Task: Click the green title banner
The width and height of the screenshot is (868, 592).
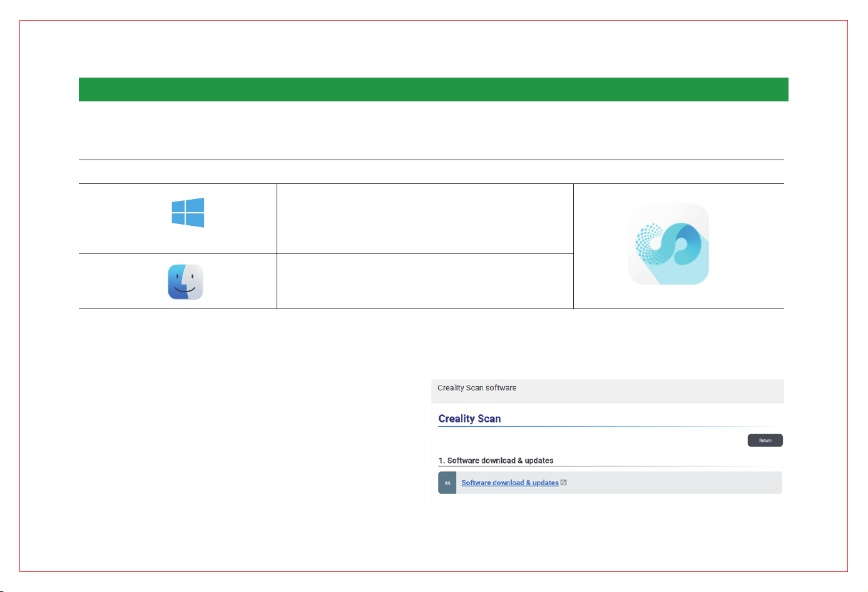Action: 433,89
